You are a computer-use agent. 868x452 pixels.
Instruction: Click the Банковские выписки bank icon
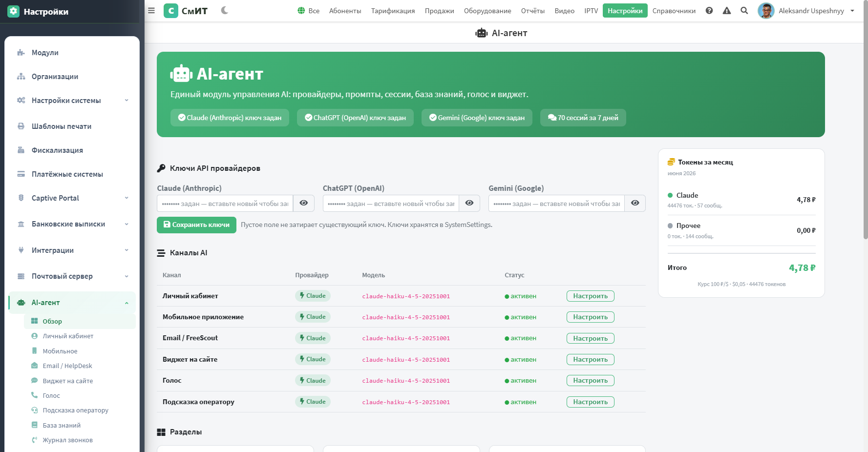point(21,224)
